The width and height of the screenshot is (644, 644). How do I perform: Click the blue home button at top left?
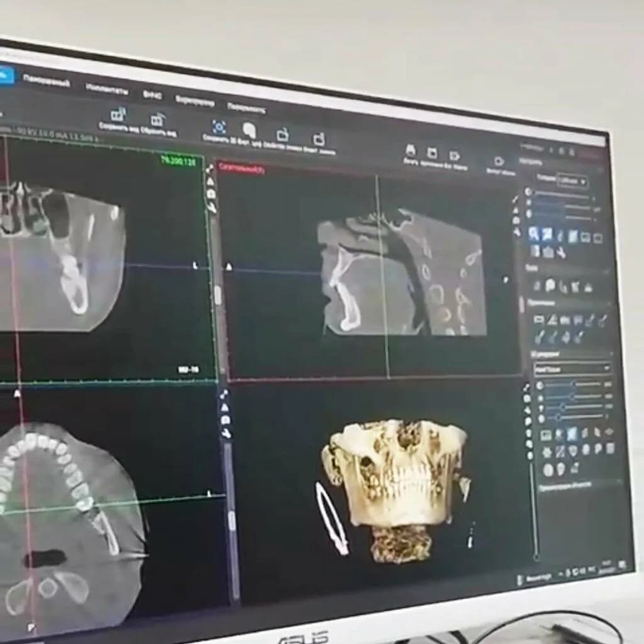[x=6, y=74]
